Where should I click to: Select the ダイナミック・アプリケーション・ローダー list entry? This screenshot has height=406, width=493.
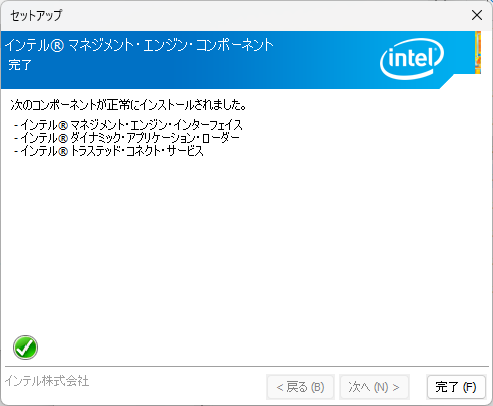click(127, 138)
